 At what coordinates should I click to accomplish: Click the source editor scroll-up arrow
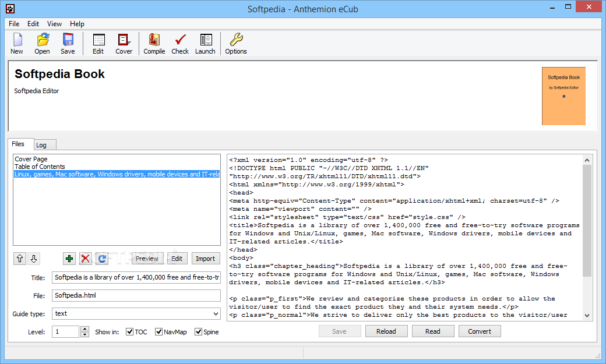[587, 160]
